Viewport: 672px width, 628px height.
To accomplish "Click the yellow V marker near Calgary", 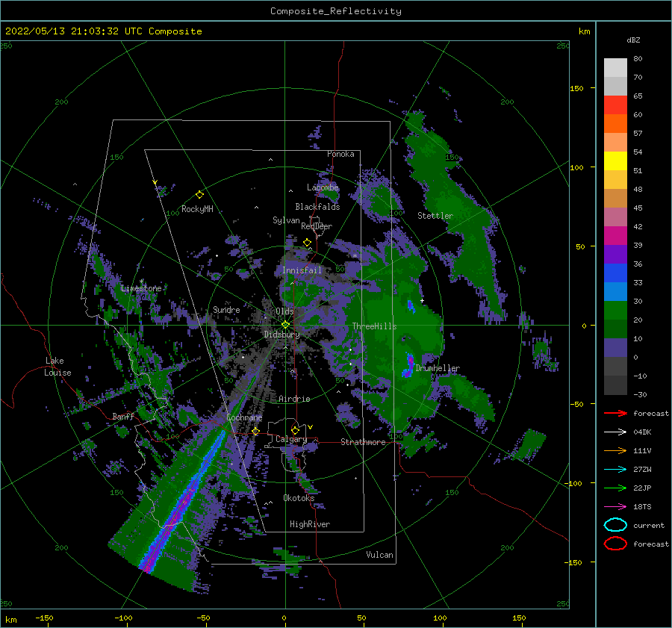I will pos(311,427).
